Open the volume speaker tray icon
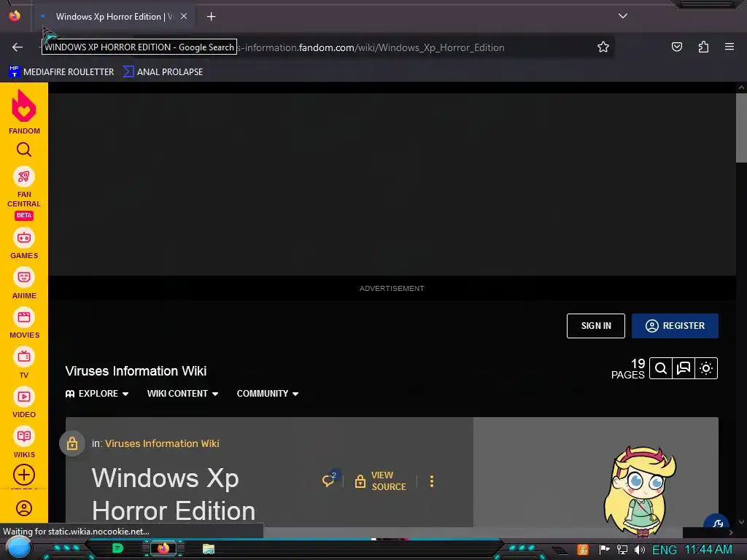Viewport: 747px width, 560px height. click(640, 550)
